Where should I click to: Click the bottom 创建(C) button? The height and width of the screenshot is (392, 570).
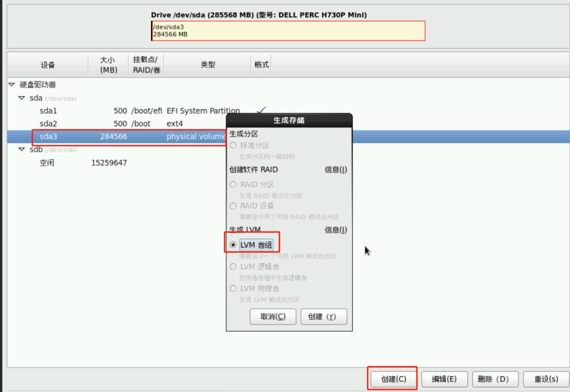click(x=393, y=379)
